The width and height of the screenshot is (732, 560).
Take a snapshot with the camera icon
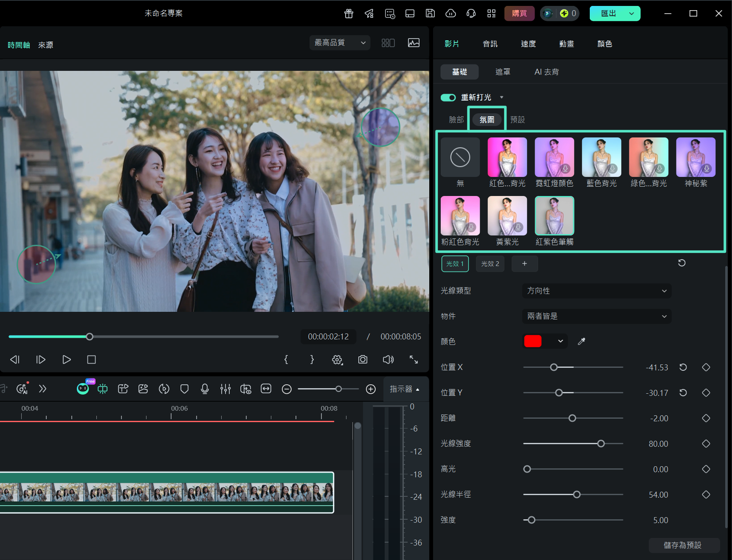coord(363,360)
